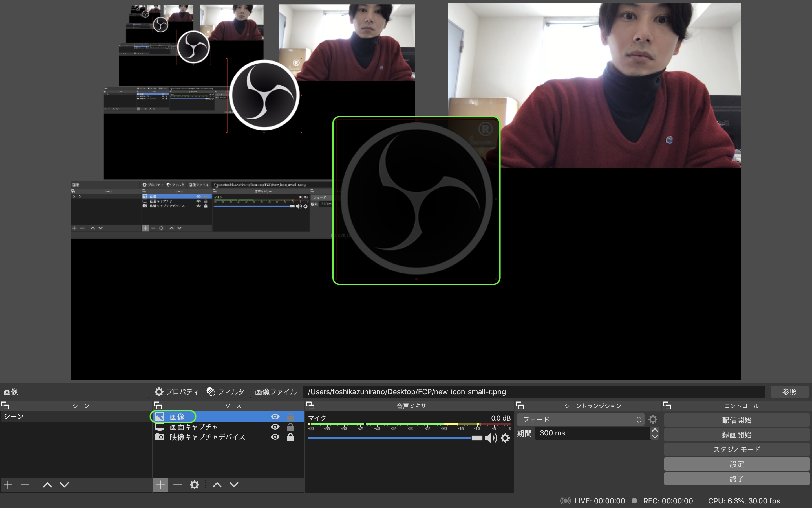The width and height of the screenshot is (812, 508).
Task: Start streaming with 配信開始 button
Action: (737, 420)
